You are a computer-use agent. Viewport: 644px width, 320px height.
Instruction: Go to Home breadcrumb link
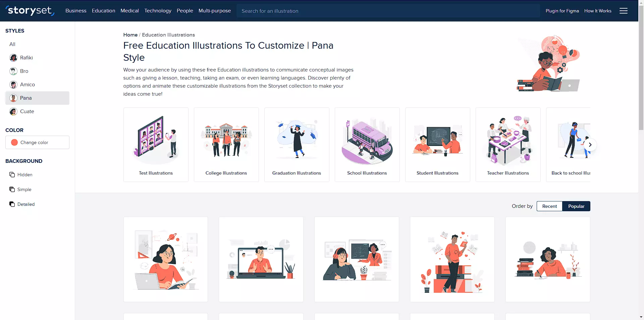point(130,35)
